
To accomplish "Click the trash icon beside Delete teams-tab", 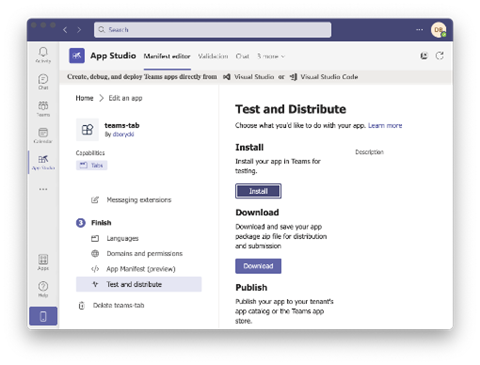I will coord(82,306).
